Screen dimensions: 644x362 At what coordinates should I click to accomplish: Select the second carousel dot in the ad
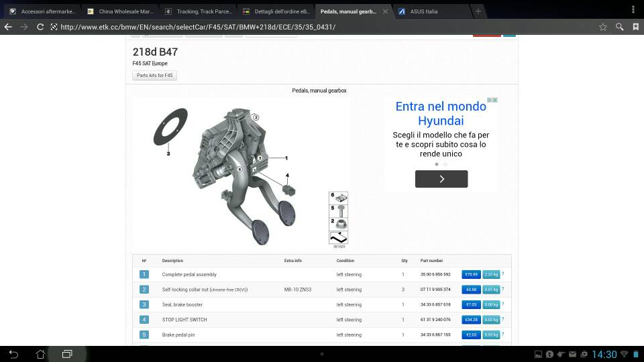point(445,164)
